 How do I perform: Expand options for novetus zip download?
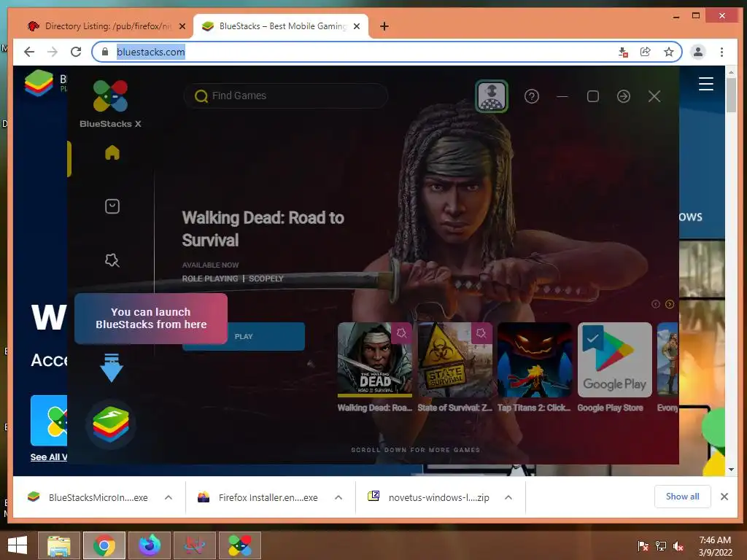(508, 497)
